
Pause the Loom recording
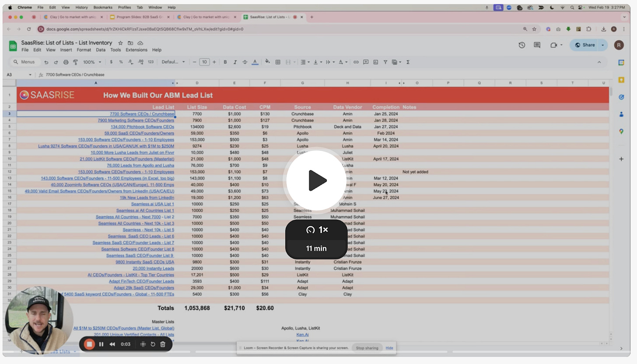[101, 344]
